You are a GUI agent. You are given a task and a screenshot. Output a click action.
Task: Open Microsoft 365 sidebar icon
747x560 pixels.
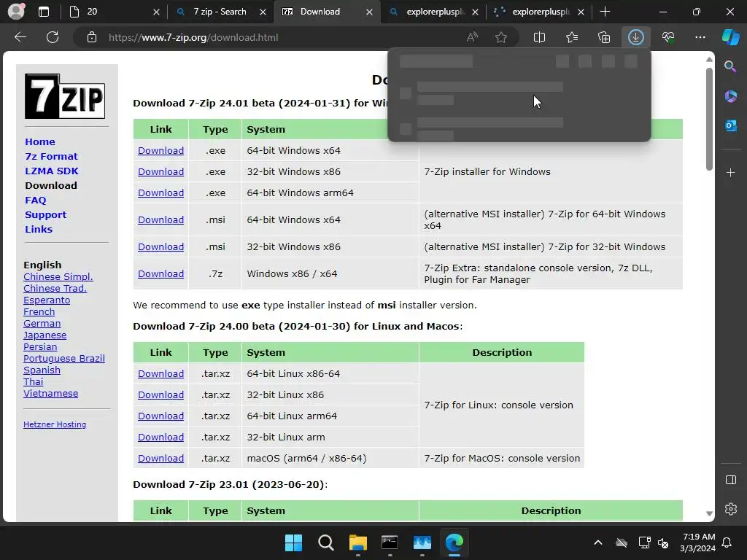[x=730, y=96]
